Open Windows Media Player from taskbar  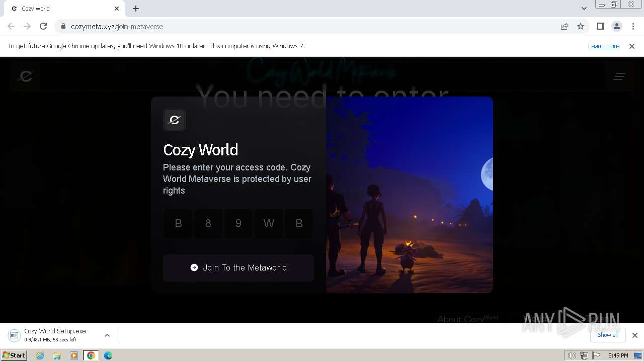pos(74,355)
